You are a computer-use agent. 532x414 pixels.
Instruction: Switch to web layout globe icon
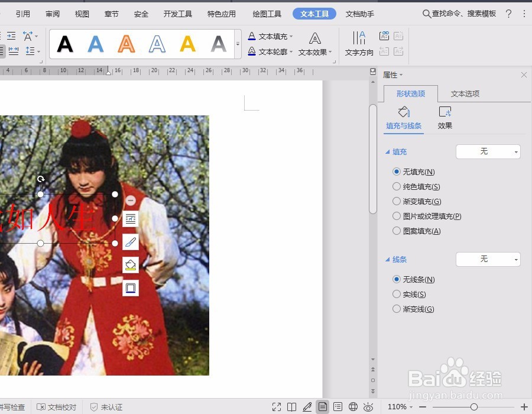[x=353, y=406]
